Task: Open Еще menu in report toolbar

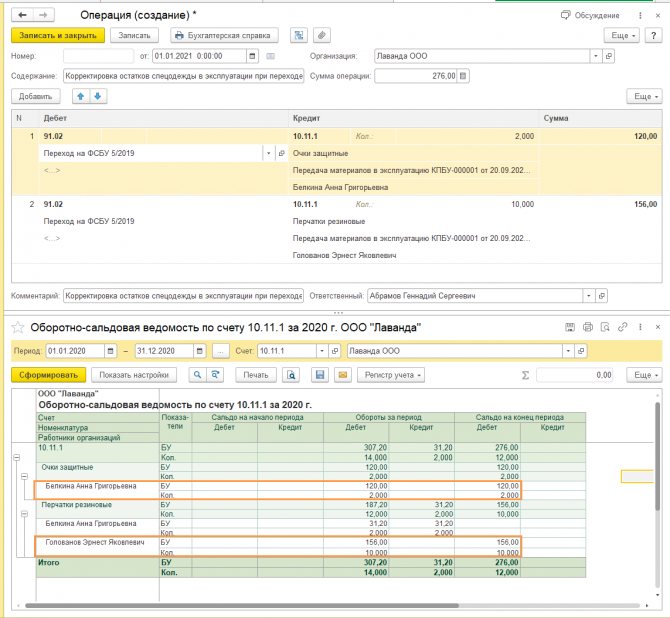Action: click(643, 375)
